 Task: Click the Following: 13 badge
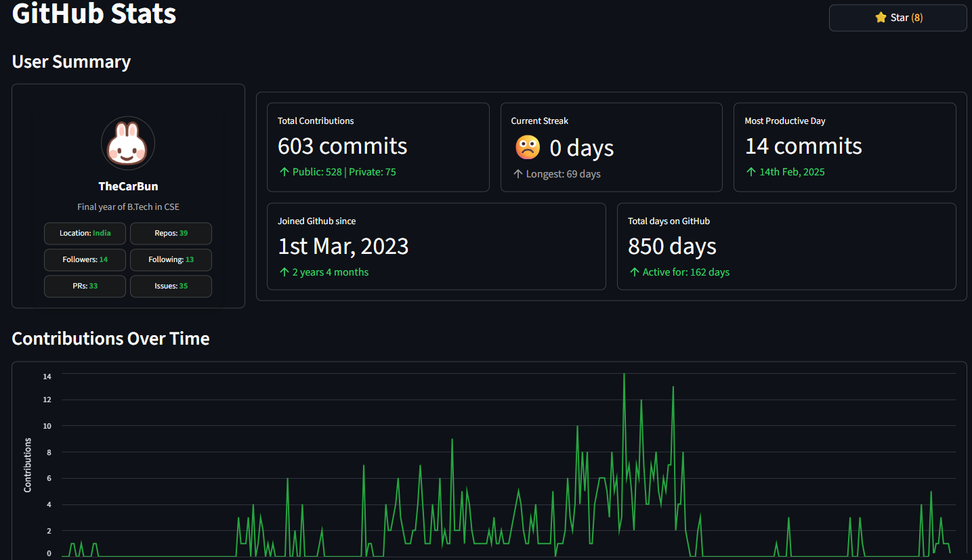coord(171,259)
